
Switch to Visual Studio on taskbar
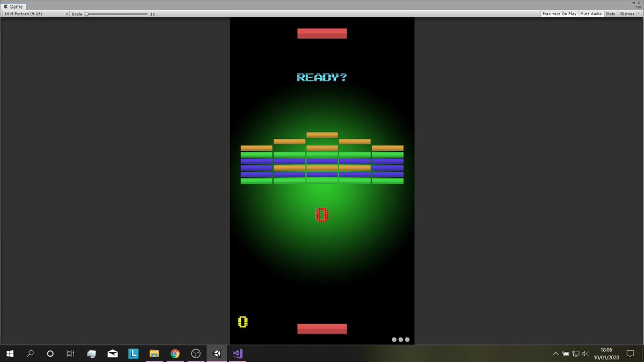(238, 353)
